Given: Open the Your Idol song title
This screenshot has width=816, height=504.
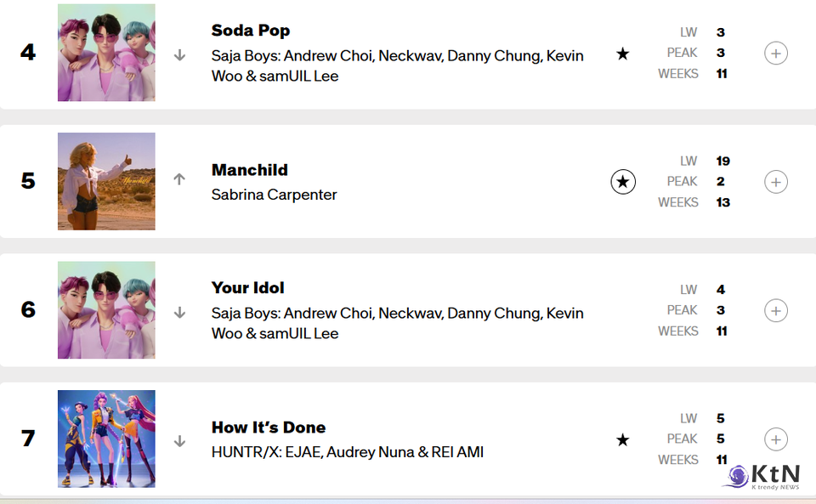Looking at the screenshot, I should point(247,287).
